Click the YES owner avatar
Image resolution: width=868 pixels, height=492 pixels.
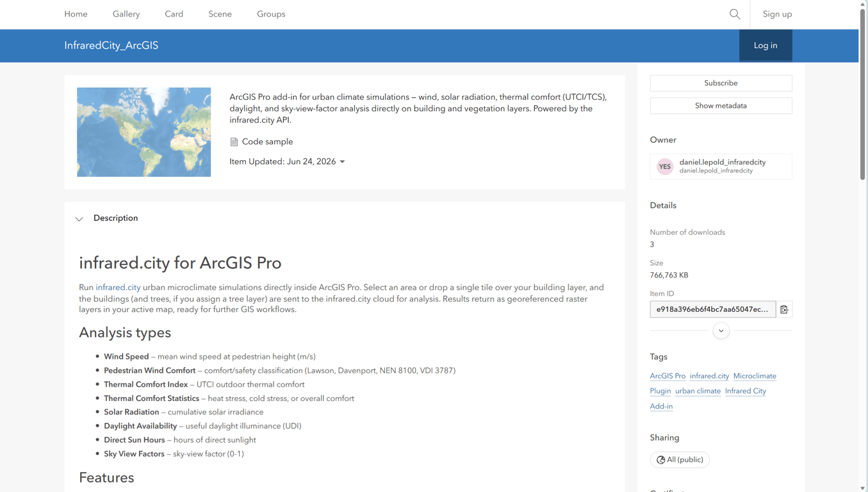pyautogui.click(x=665, y=167)
